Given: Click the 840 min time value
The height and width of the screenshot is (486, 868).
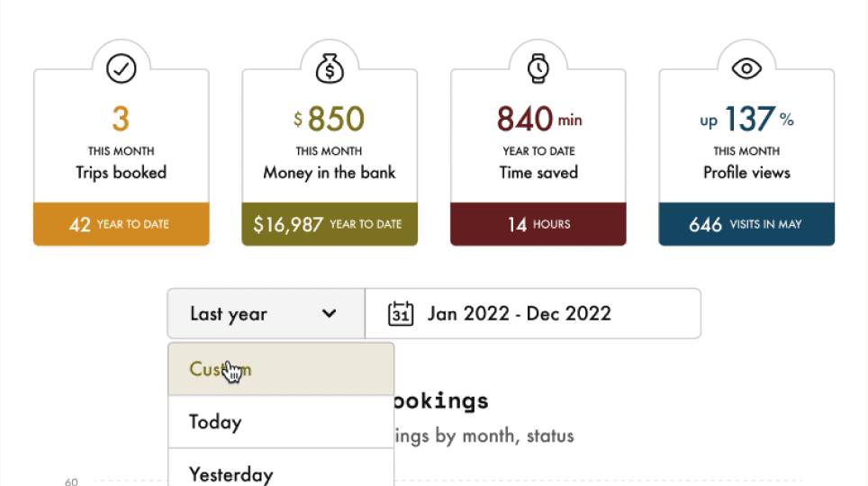Looking at the screenshot, I should tap(539, 119).
